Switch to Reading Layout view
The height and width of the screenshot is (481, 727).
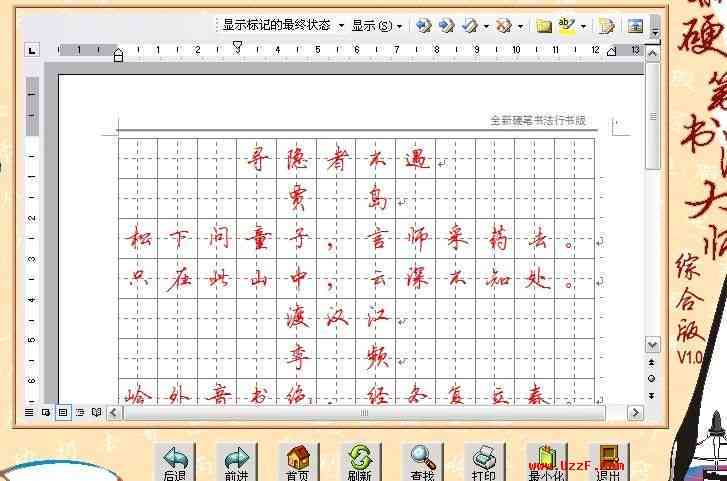pyautogui.click(x=96, y=412)
